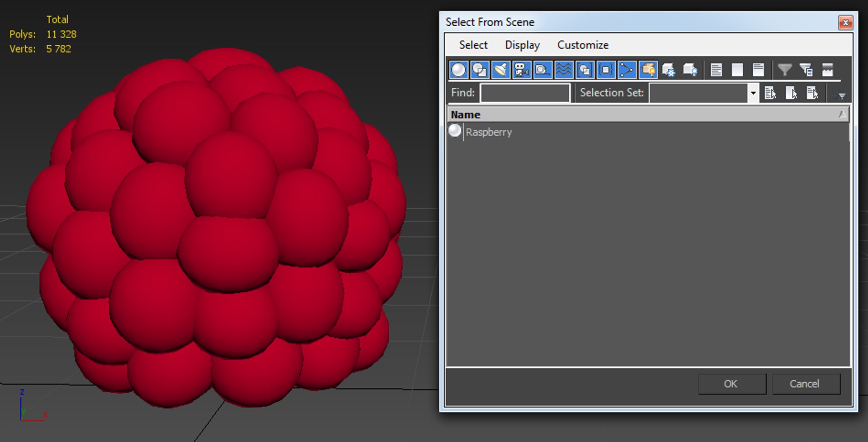868x442 pixels.
Task: Click the last toolbar icon after the funnels
Action: [x=827, y=70]
